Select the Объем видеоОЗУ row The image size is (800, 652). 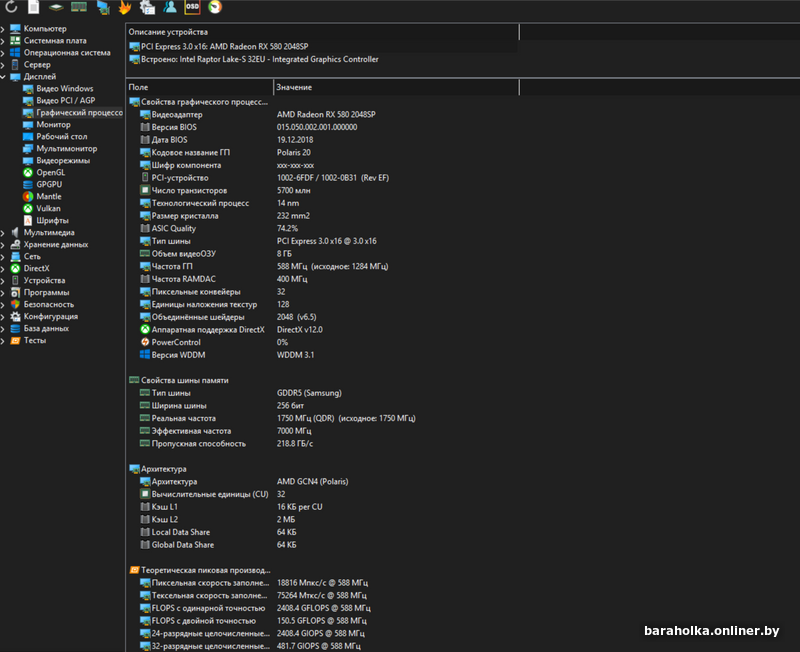click(x=322, y=254)
